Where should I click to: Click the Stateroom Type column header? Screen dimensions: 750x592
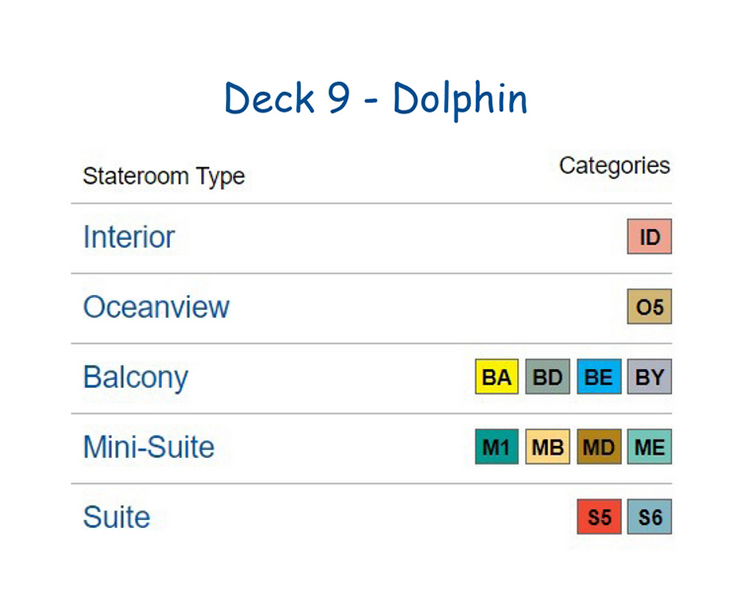(x=164, y=176)
